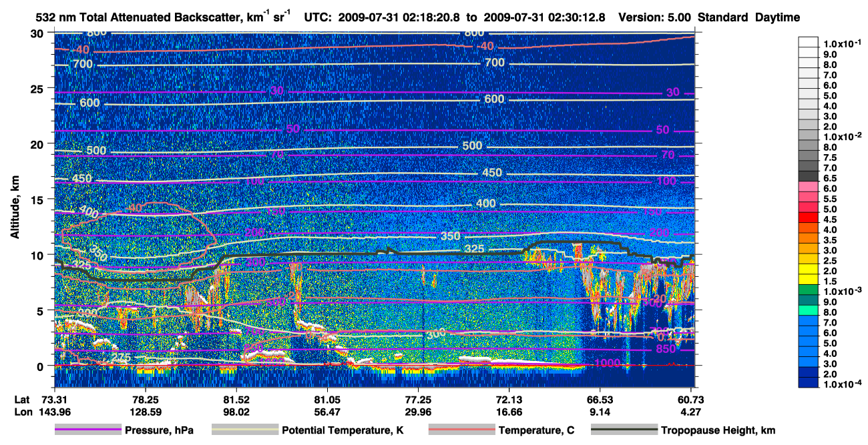Click latitude value '73.31'
This screenshot has width=868, height=445.
tap(55, 399)
